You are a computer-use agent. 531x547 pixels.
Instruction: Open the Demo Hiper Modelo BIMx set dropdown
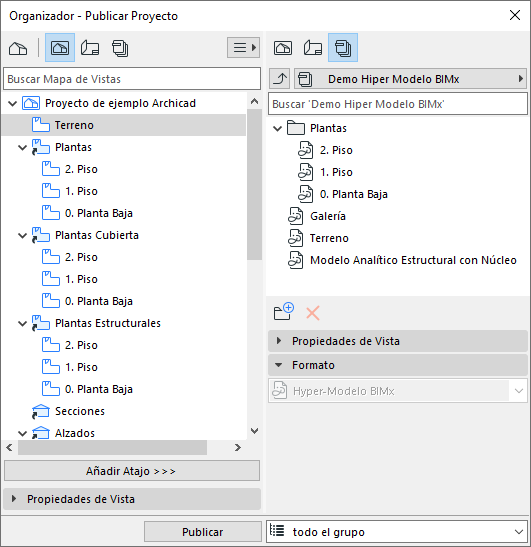click(x=411, y=79)
